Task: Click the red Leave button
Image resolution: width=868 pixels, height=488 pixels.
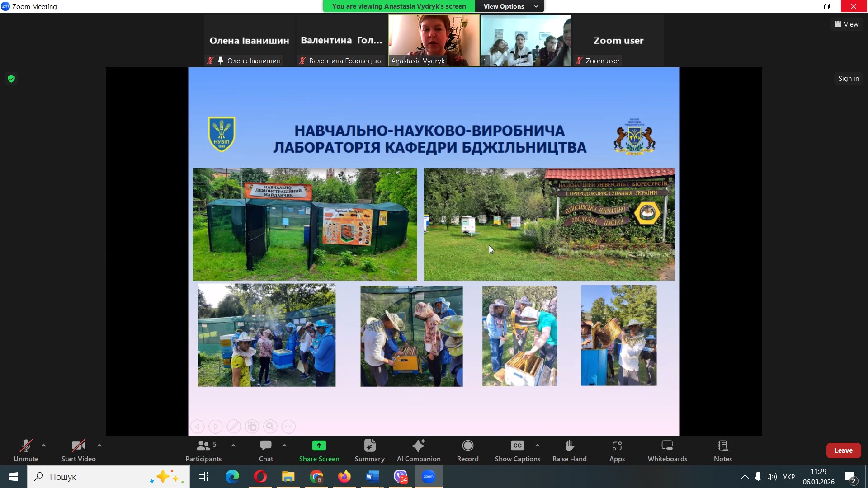Action: click(843, 450)
